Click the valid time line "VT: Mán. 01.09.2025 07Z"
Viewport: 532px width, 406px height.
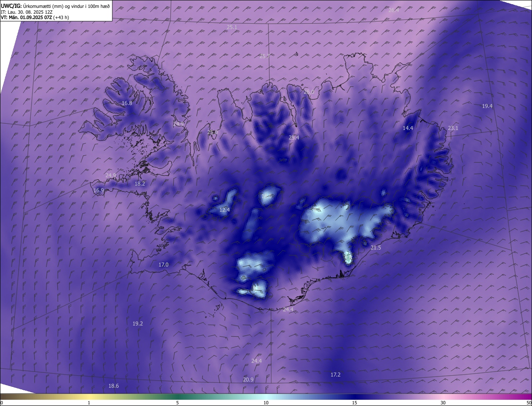click(26, 17)
